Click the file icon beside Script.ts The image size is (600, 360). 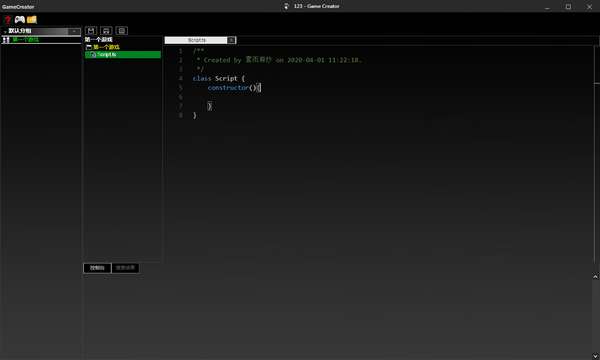[93, 55]
